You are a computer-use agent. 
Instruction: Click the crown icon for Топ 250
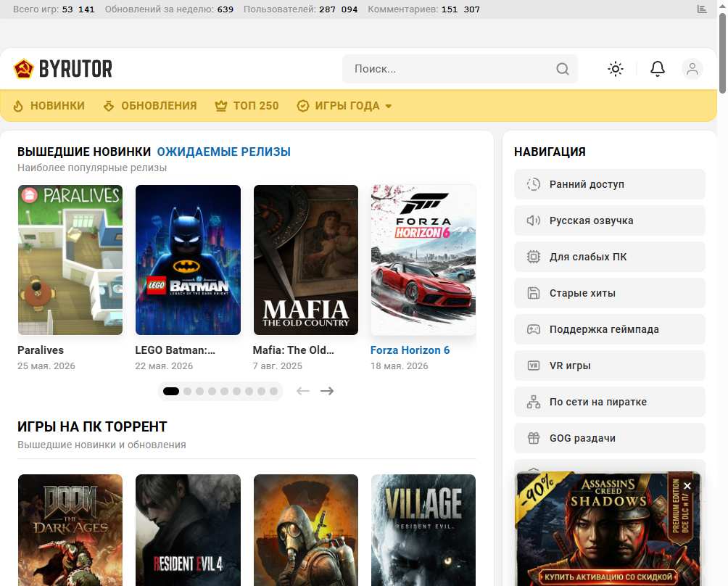pos(221,106)
